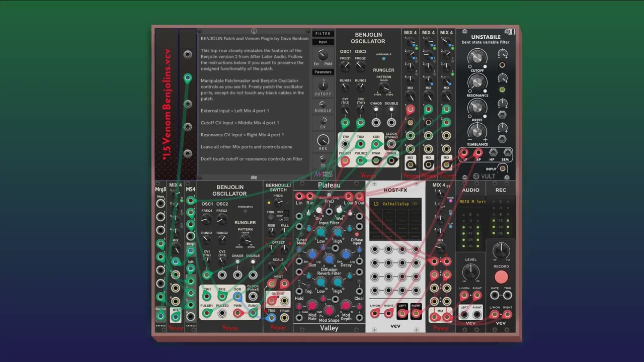Click the CLOCK jack on top Benjolin
This screenshot has width=644, height=362.
click(391, 144)
